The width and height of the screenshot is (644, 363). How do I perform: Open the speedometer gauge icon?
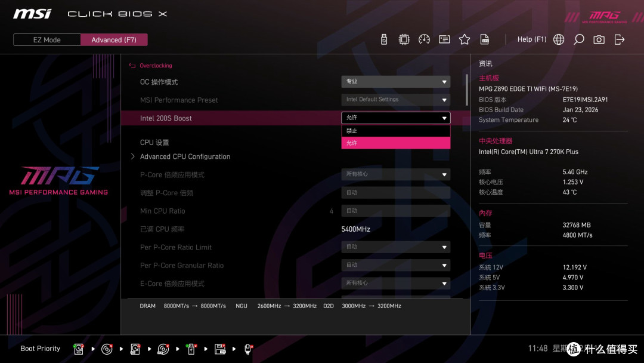tap(424, 39)
